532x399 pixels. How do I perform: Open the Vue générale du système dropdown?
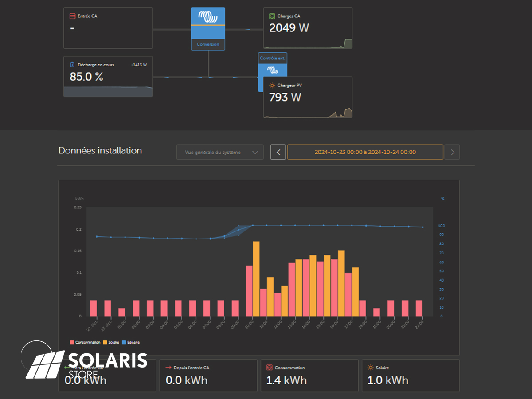[220, 152]
